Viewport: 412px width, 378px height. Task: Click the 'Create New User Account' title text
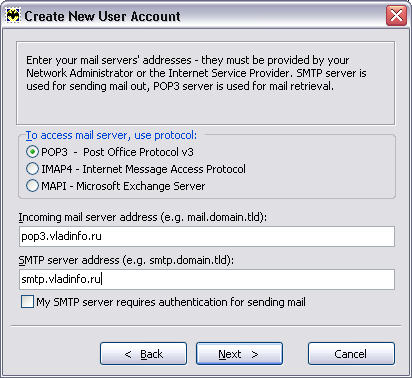pyautogui.click(x=102, y=16)
